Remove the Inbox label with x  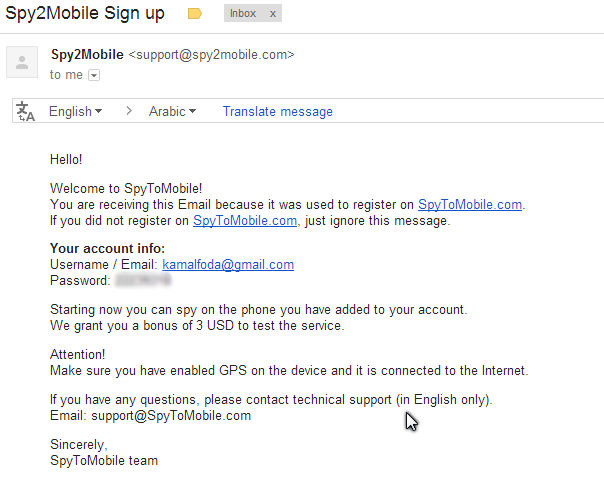pyautogui.click(x=272, y=14)
